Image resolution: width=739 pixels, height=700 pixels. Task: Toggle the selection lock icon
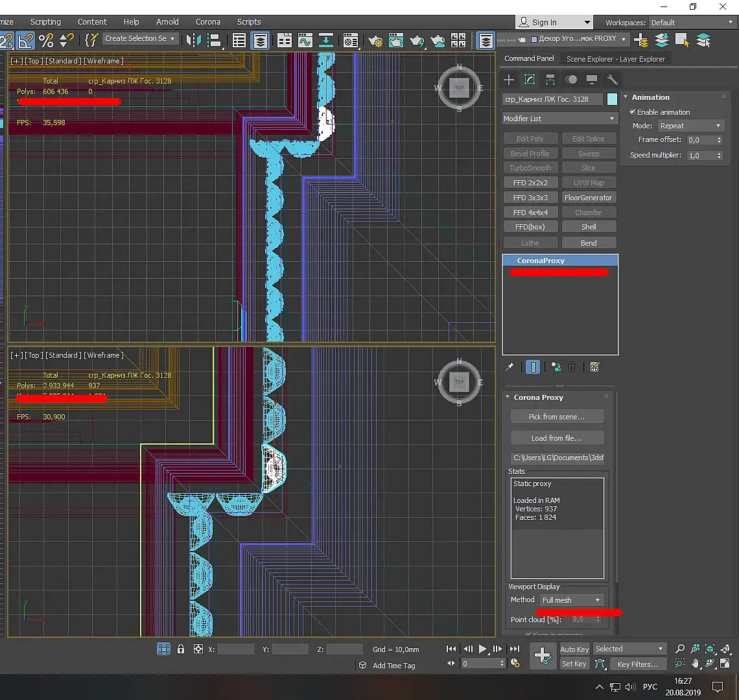(x=181, y=649)
